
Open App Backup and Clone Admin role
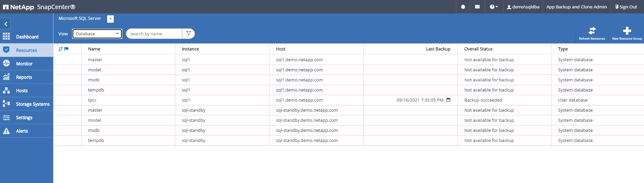(x=576, y=7)
